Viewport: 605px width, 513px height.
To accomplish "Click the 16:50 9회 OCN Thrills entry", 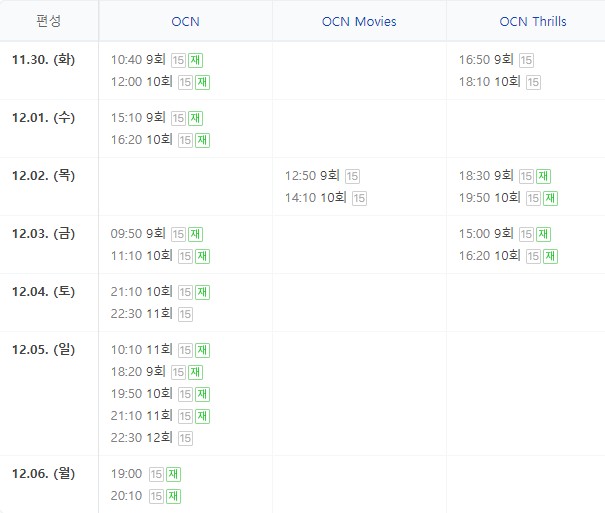I will coord(486,60).
